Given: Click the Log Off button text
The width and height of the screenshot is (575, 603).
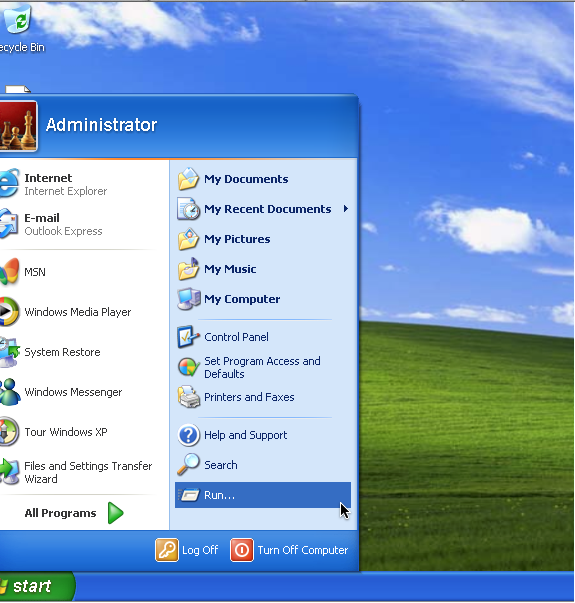Looking at the screenshot, I should click(x=200, y=550).
